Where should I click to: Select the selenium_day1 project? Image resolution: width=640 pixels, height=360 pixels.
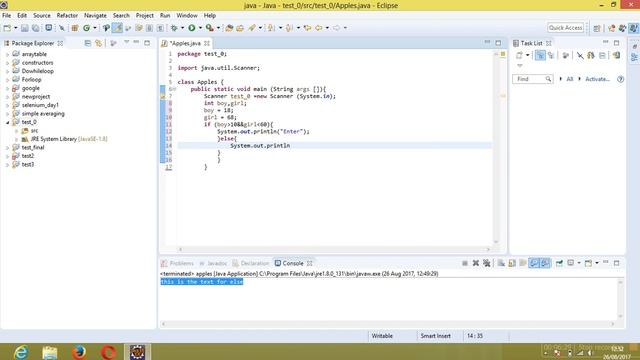click(x=40, y=105)
